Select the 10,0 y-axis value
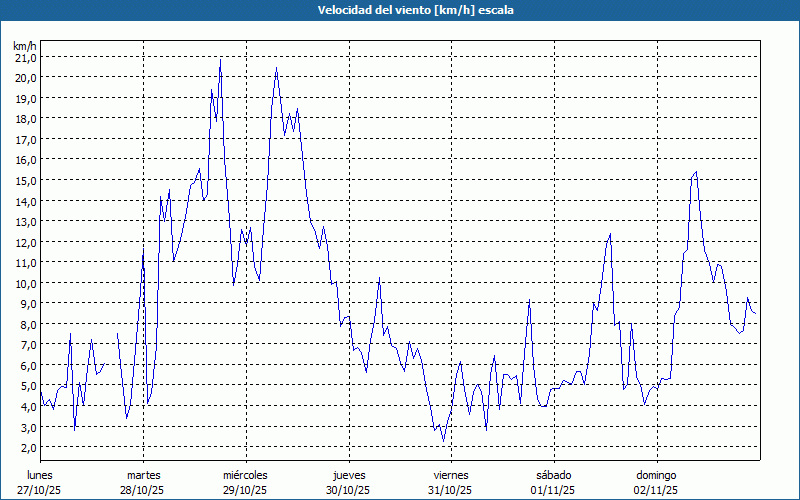This screenshot has width=800, height=500. tap(26, 284)
